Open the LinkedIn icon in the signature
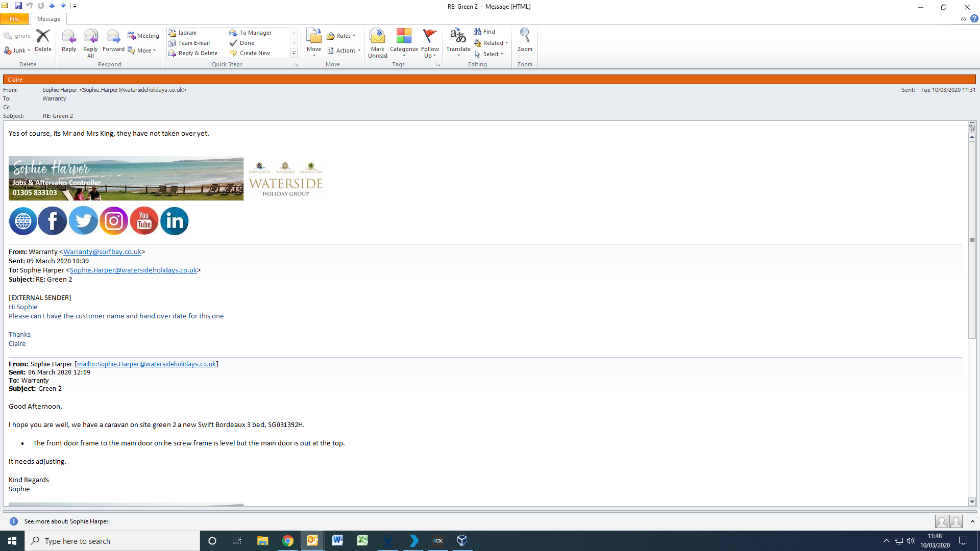The image size is (980, 551). pos(175,221)
